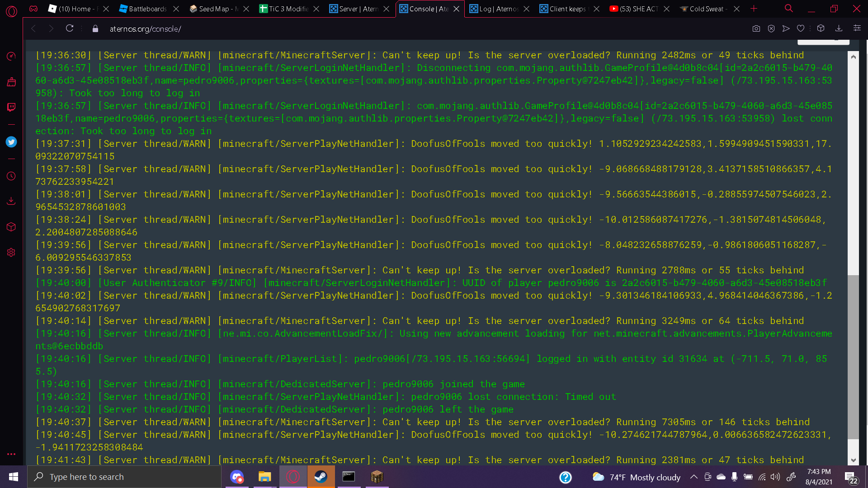
Task: Open the GX Cleaner sidebar icon
Action: (11, 82)
